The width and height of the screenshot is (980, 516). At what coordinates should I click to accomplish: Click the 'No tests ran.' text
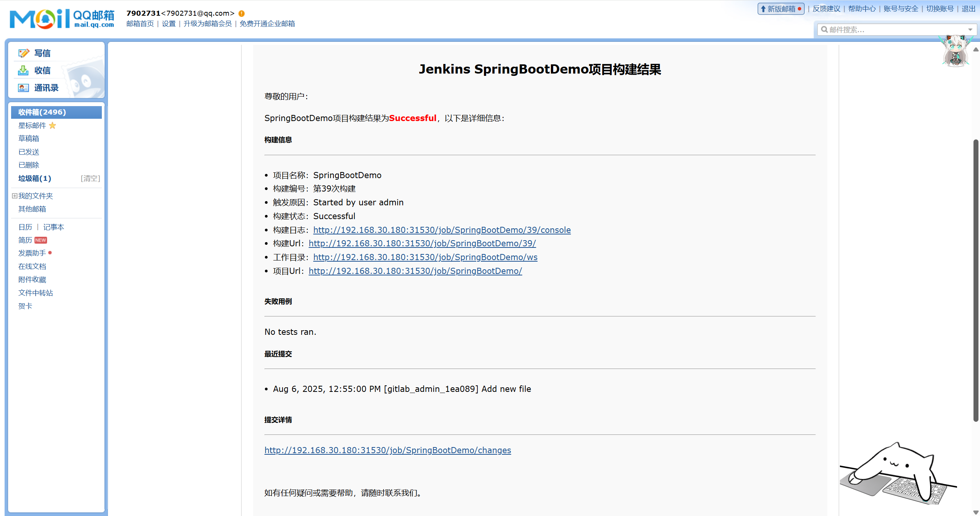(291, 332)
